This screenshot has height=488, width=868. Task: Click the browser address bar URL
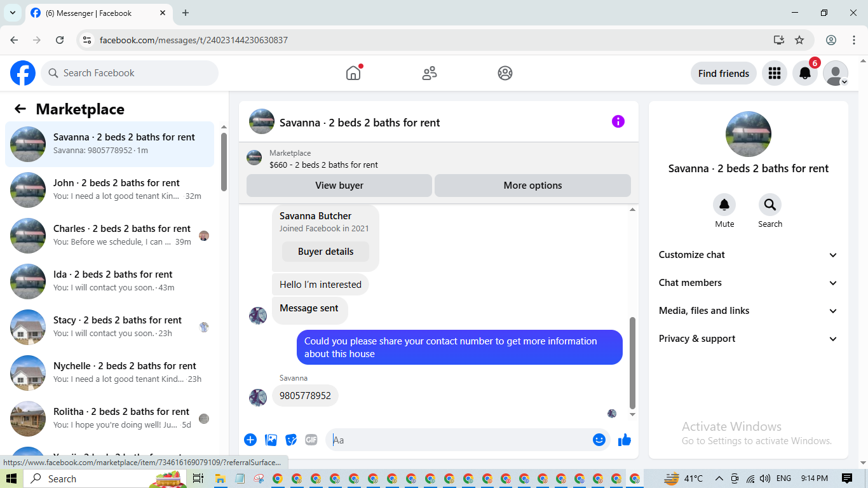(194, 40)
